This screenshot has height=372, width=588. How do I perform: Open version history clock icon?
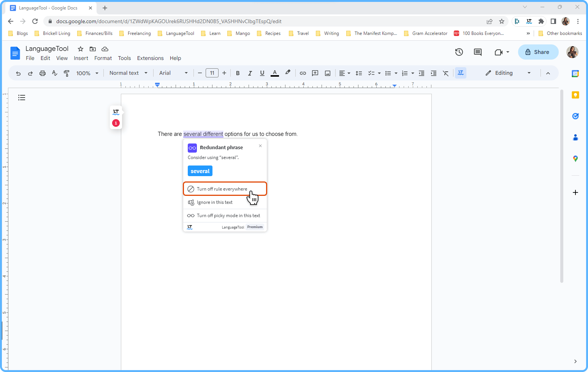459,52
